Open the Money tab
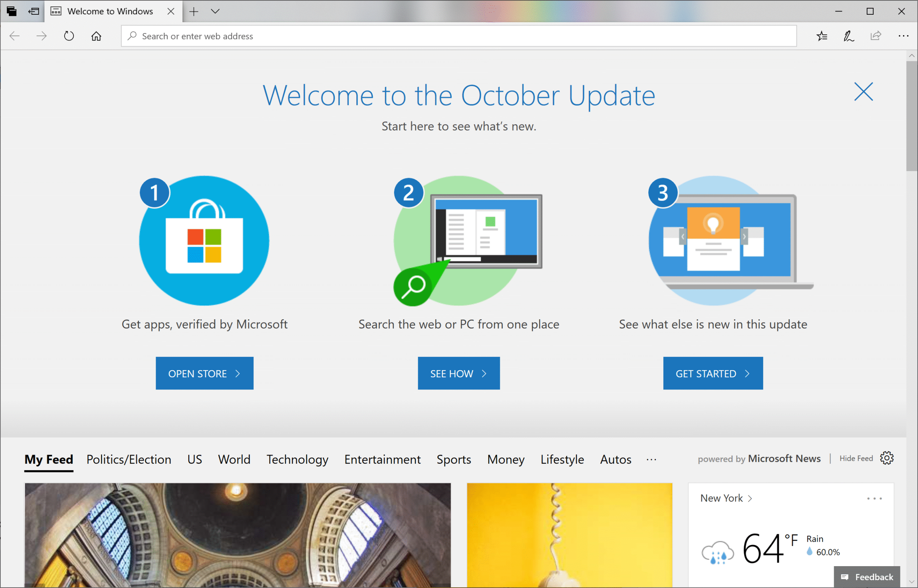Image resolution: width=918 pixels, height=588 pixels. 506,459
